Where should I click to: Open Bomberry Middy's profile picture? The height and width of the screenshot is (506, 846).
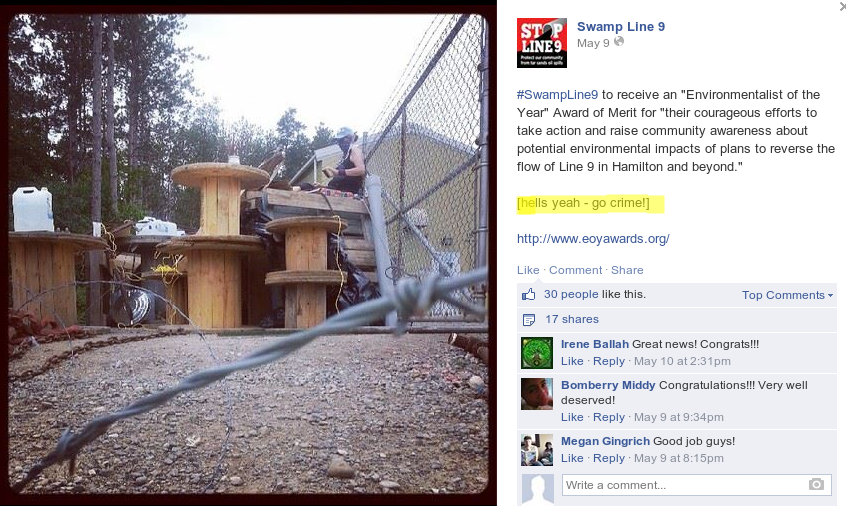(537, 394)
